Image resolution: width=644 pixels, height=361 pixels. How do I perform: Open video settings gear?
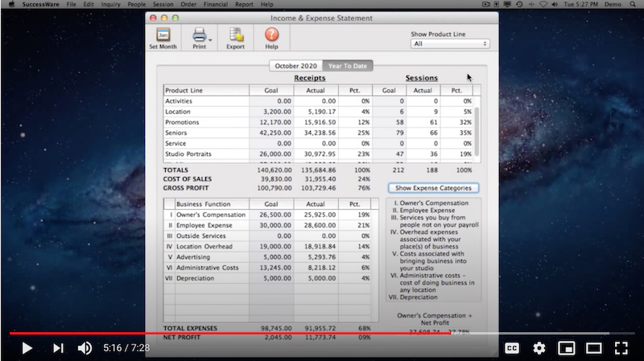539,348
